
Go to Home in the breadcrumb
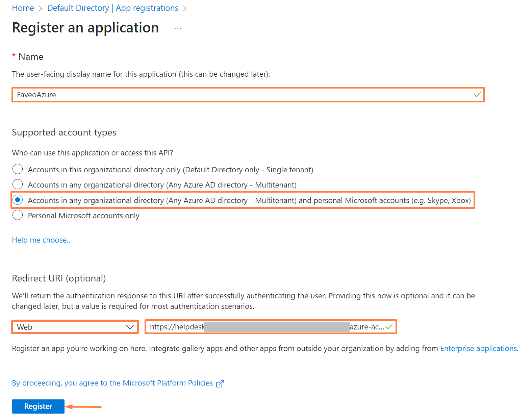[23, 8]
